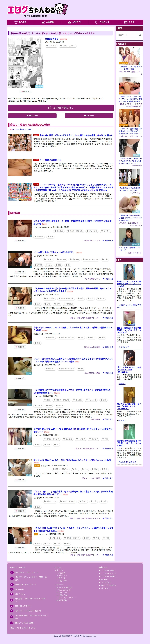Click the calendar icon beside ブログ
The image size is (150, 644).
[x=126, y=22]
